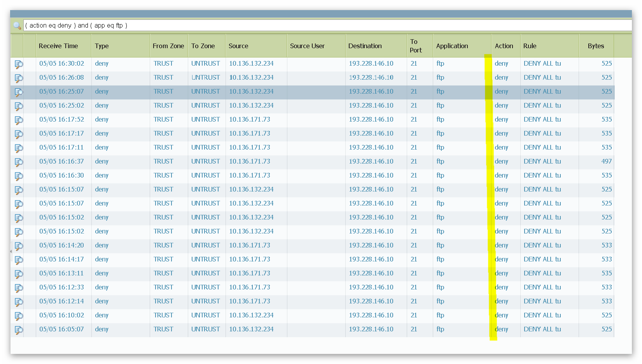Click the filter search magnifier icon
Viewport: 642px width, 364px height.
click(x=17, y=26)
